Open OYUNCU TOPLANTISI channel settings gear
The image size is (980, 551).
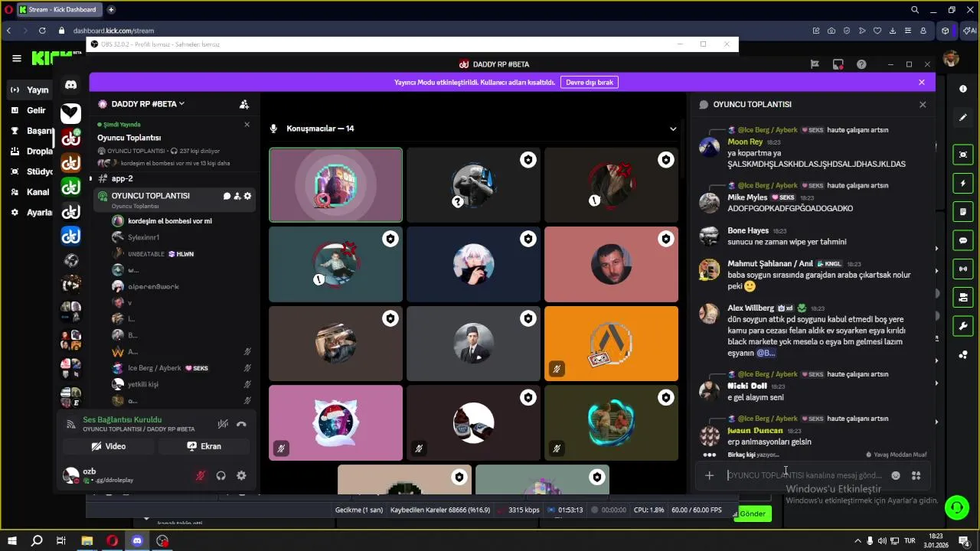pos(247,196)
